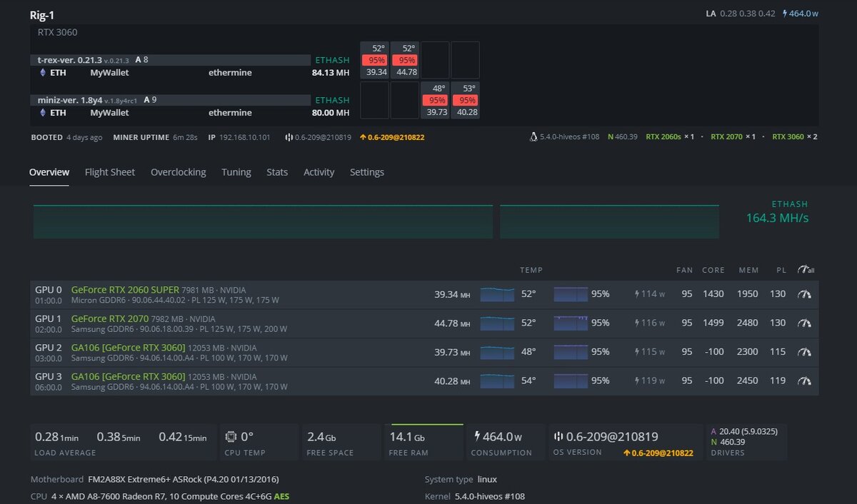Open overclock tuning for GPU 3

pos(804,380)
